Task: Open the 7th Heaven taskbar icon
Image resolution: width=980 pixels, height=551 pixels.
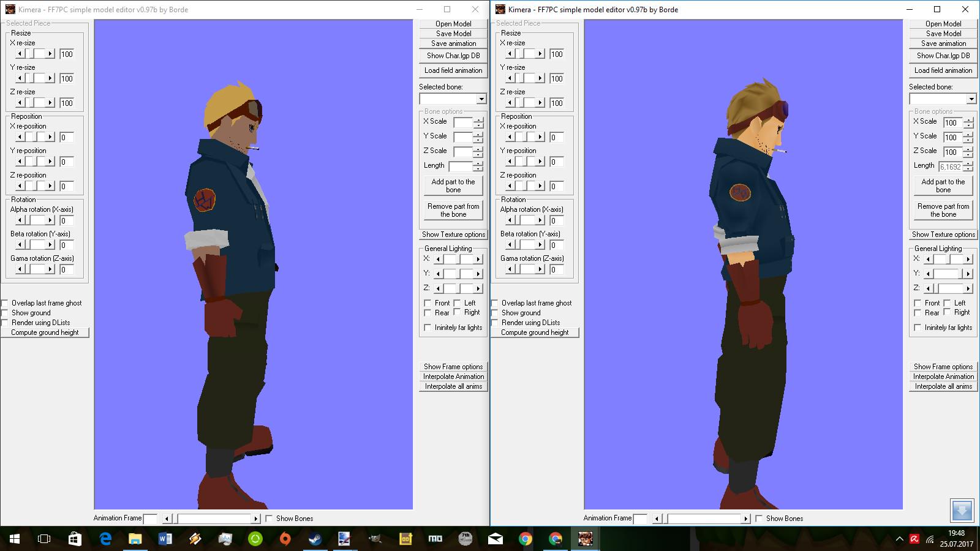Action: tap(466, 539)
